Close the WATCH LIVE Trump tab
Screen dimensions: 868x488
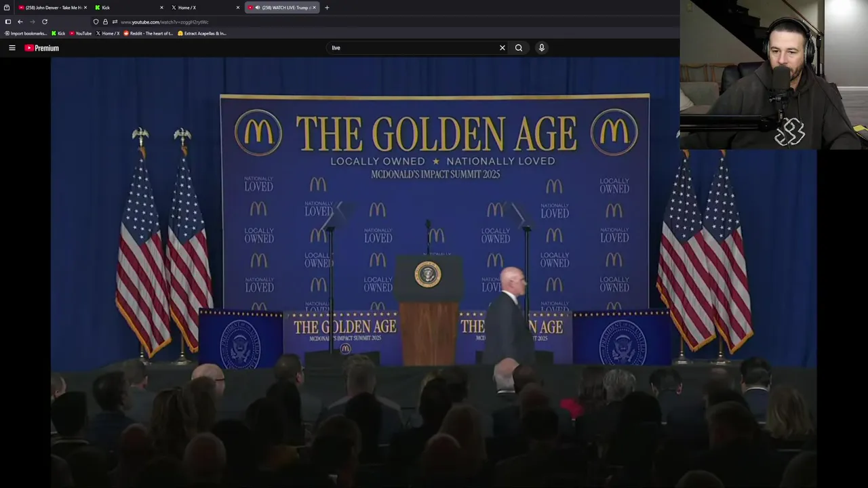click(314, 7)
